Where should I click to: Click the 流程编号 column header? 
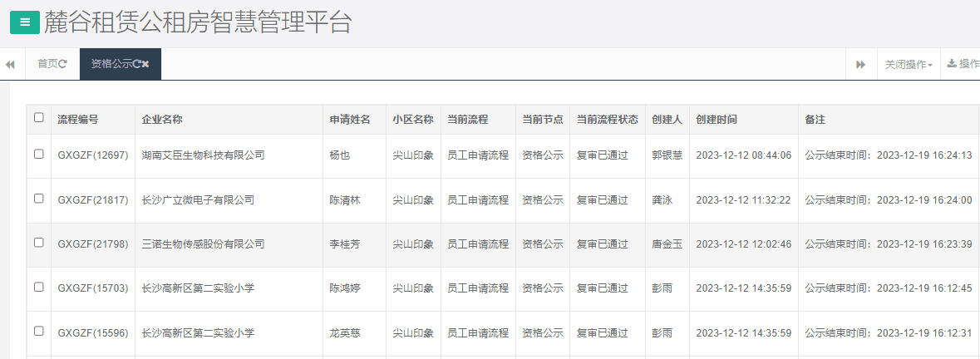point(78,119)
